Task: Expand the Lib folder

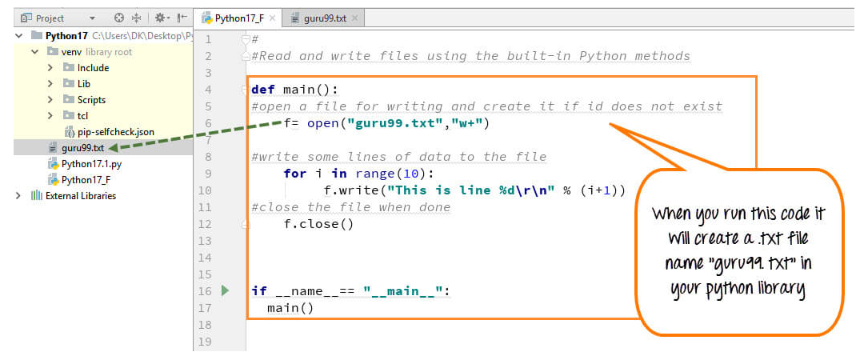Action: (x=50, y=84)
